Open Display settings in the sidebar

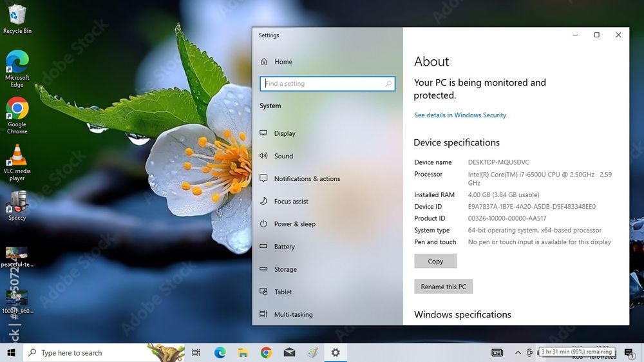(x=284, y=133)
